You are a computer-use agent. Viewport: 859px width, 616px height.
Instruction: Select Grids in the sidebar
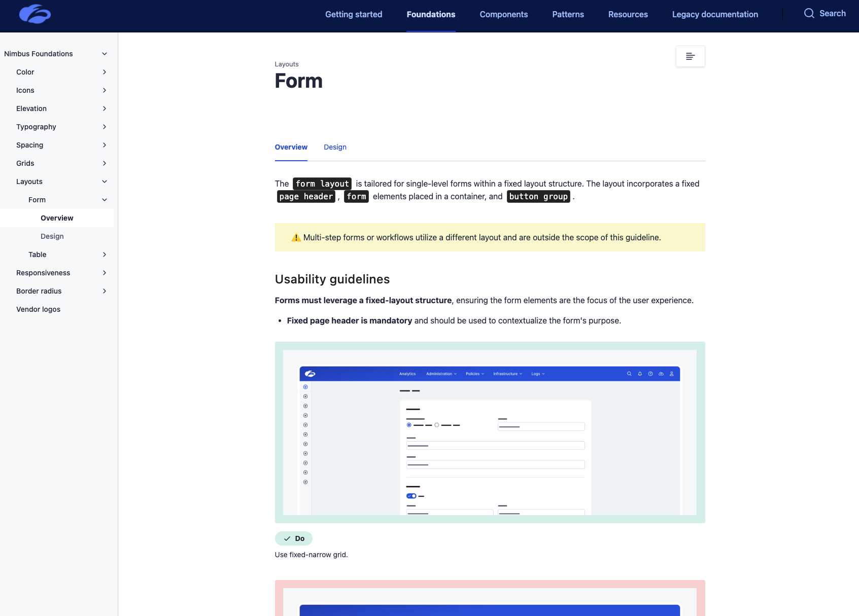(x=25, y=163)
